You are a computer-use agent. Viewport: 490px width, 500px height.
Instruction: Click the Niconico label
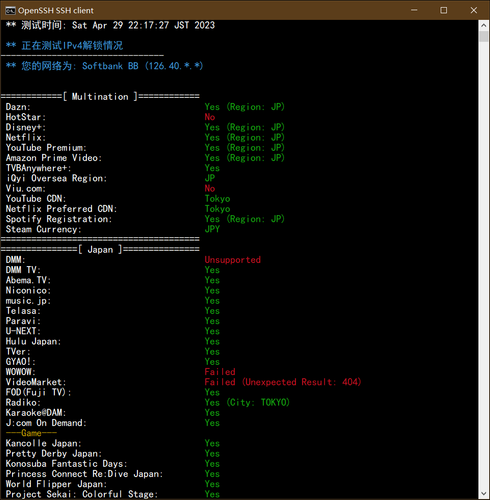[x=28, y=291]
